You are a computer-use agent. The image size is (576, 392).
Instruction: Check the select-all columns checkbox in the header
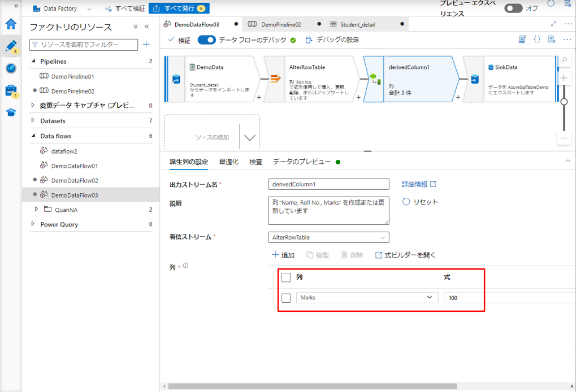coord(286,277)
